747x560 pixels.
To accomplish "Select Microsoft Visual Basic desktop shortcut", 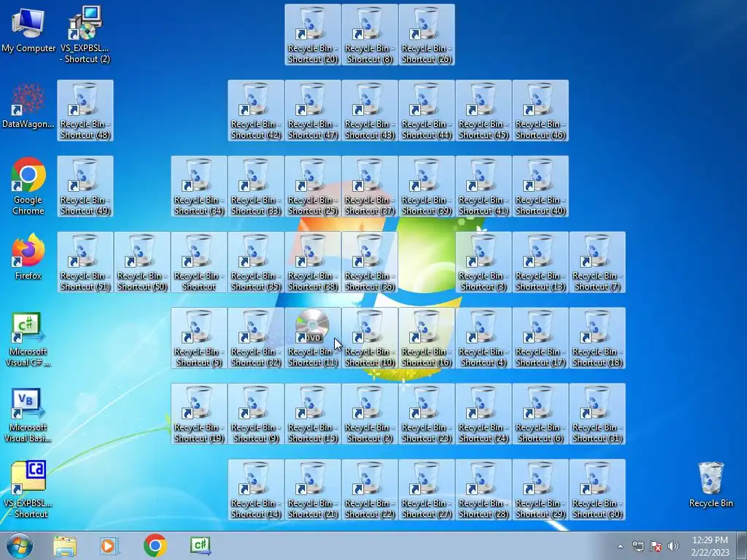I will click(28, 414).
